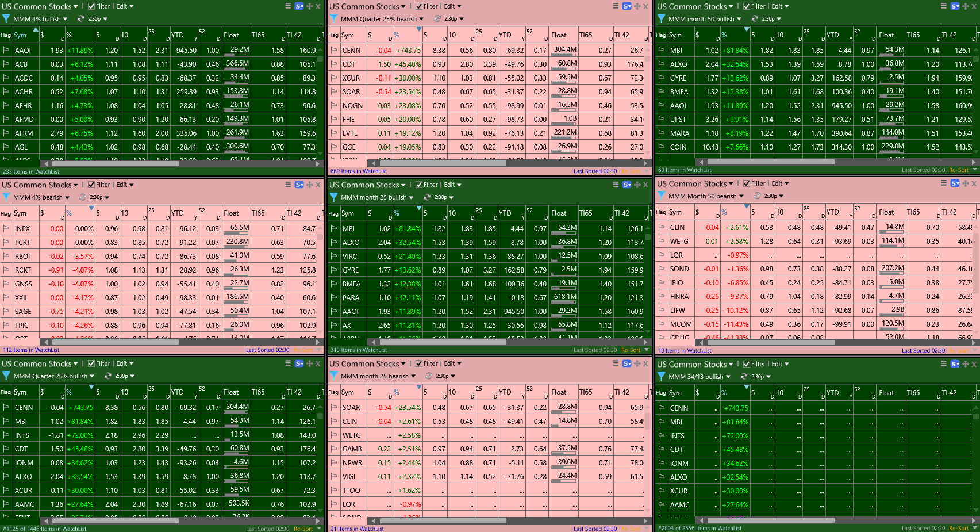Screen dimensions: 980x532
Task: Click the funnel icon beside MMM Month 50 bearish
Action: pyautogui.click(x=662, y=196)
